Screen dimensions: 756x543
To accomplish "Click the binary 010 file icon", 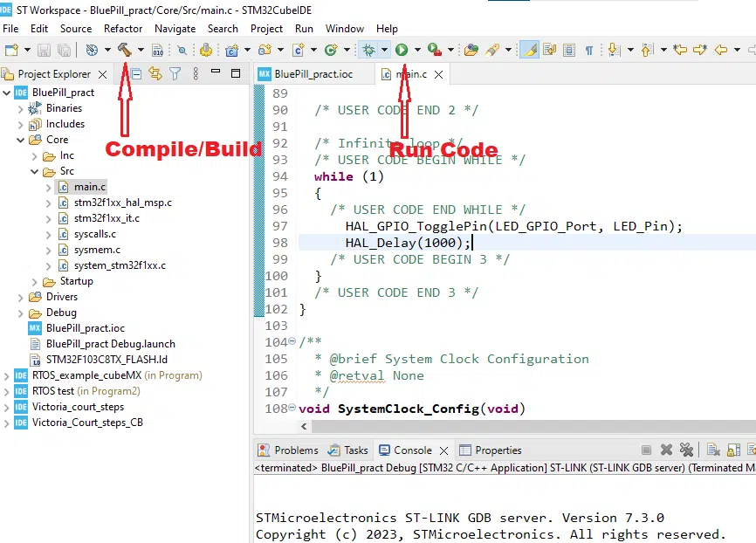I will coord(158,50).
